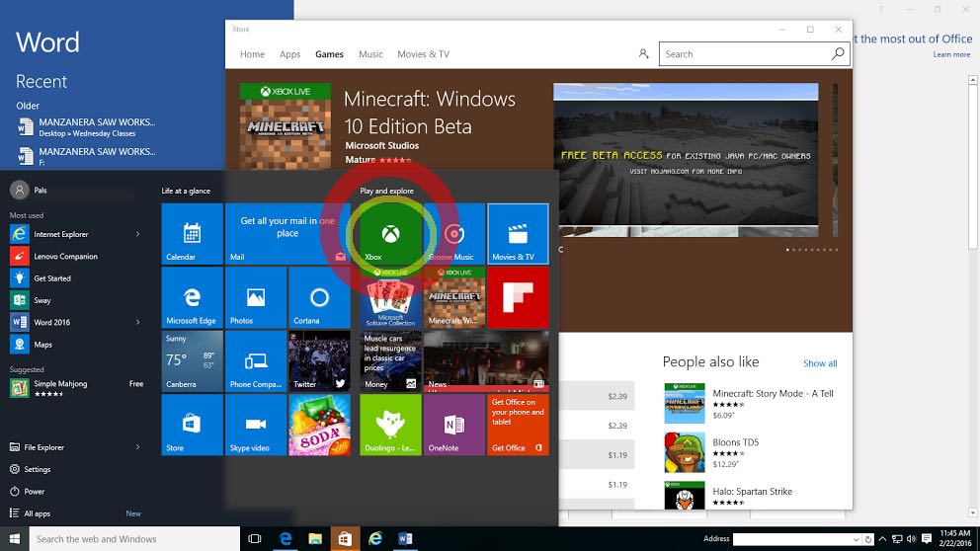Screen dimensions: 980x551
Task: Select the Music tab in Store
Action: click(x=370, y=54)
